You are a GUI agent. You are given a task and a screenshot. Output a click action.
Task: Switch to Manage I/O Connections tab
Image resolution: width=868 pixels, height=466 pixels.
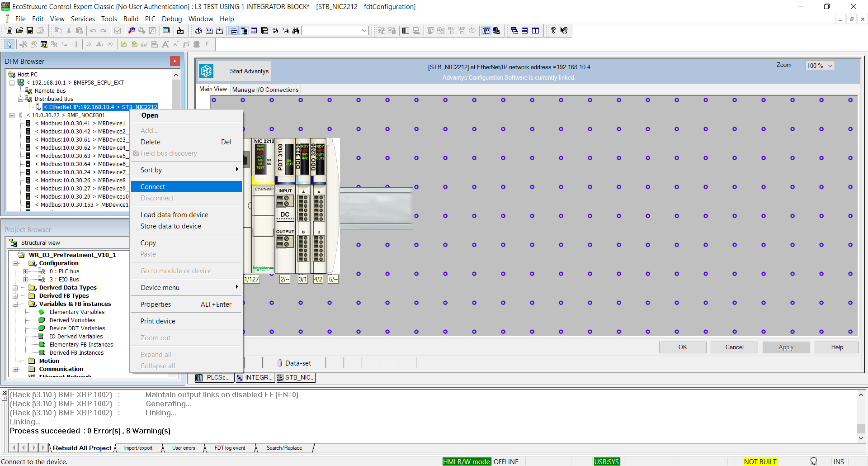[265, 90]
